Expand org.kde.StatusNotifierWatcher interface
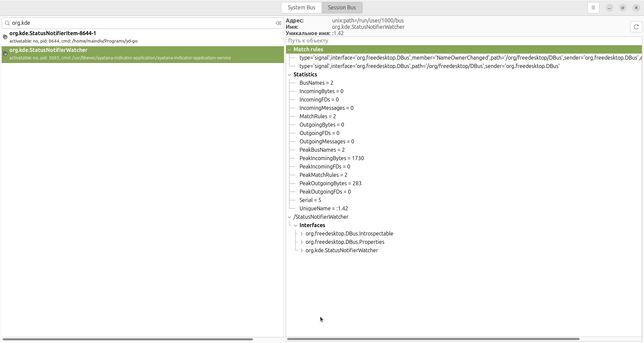Image resolution: width=644 pixels, height=343 pixels. pyautogui.click(x=302, y=251)
